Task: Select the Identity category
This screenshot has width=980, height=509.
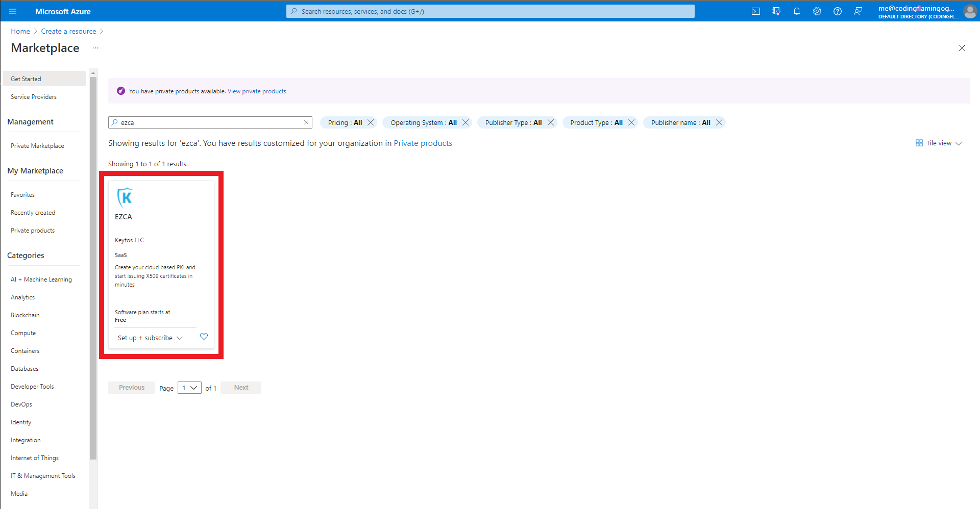Action: pos(21,422)
